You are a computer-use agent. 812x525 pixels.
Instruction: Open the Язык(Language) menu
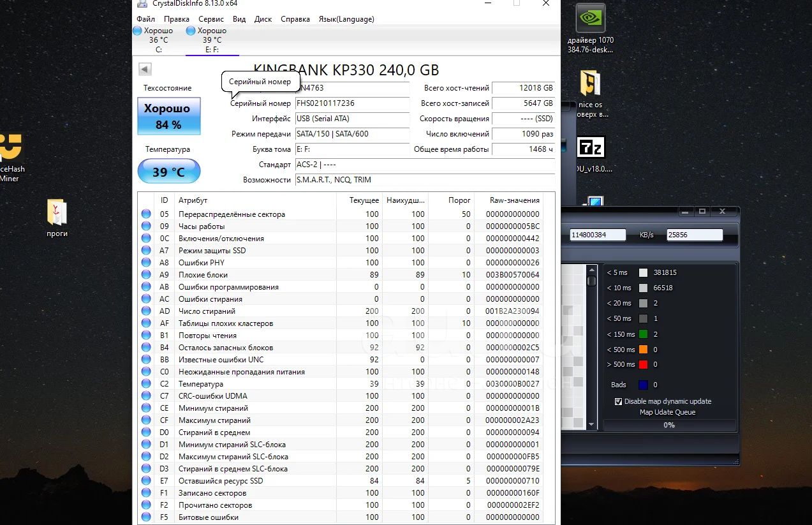(346, 19)
